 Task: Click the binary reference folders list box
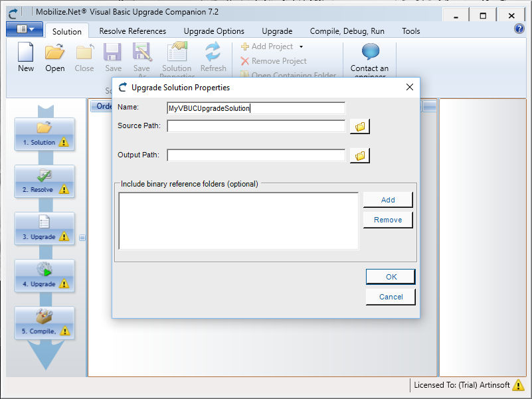238,221
